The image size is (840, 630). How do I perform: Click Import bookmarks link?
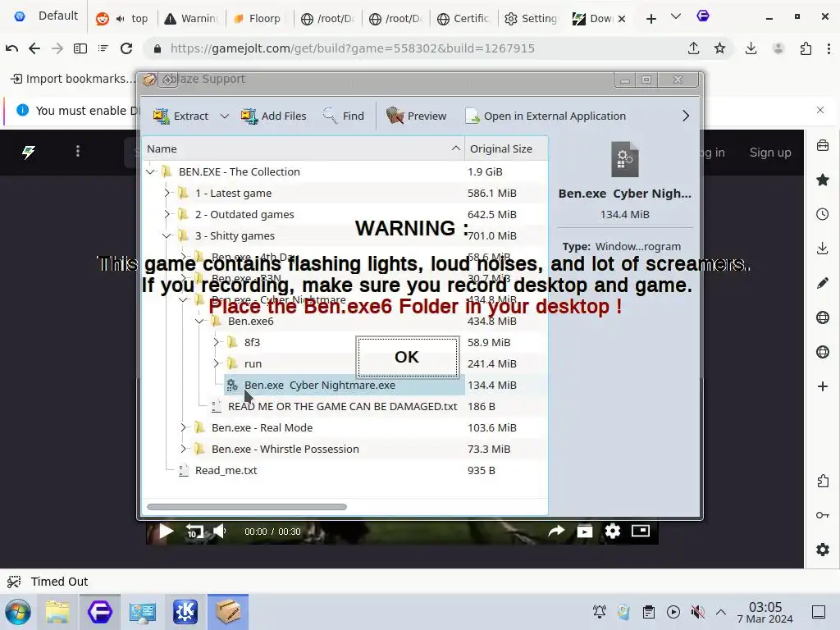[x=73, y=79]
